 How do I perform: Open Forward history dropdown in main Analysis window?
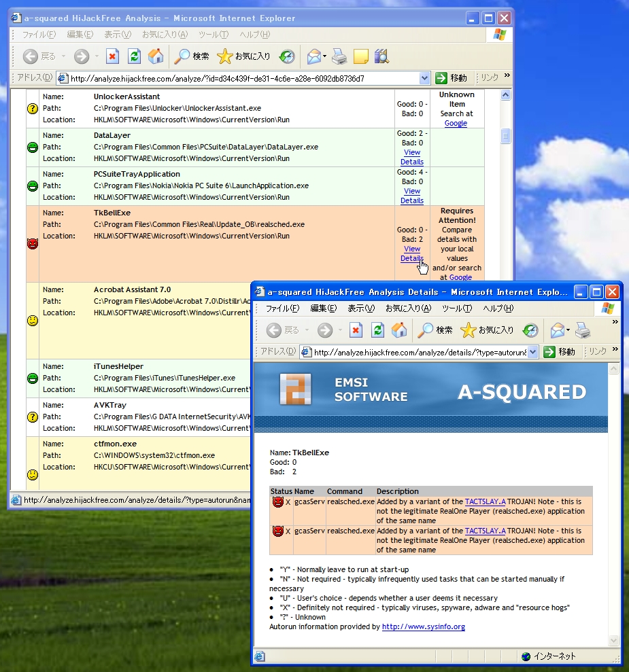(x=97, y=56)
